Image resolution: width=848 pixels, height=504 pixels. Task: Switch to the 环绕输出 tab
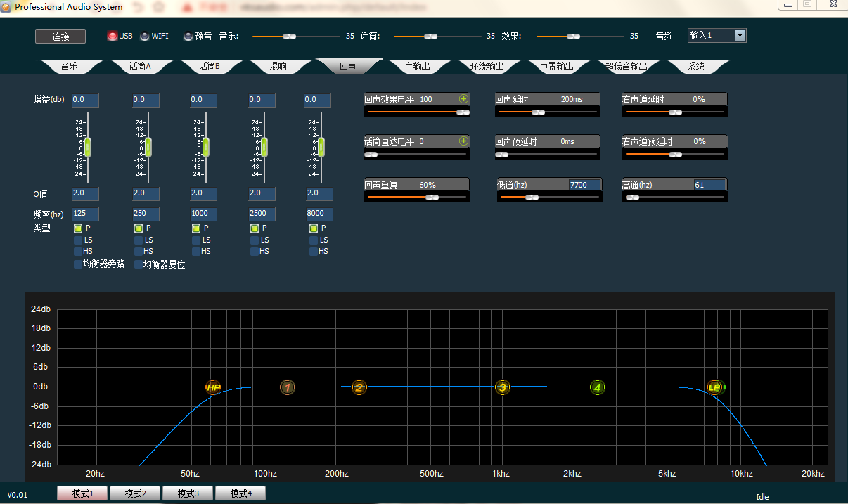click(x=487, y=67)
